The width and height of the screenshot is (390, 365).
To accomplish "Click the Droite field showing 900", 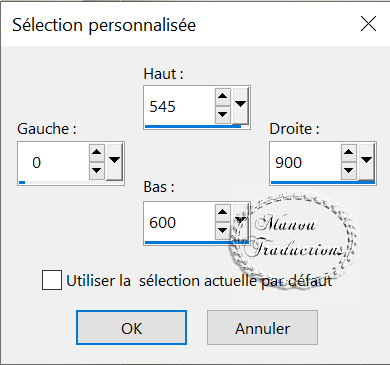I will (x=306, y=162).
